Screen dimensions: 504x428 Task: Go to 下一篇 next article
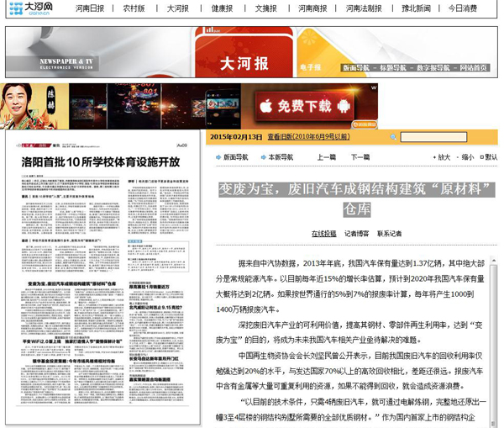pos(360,157)
